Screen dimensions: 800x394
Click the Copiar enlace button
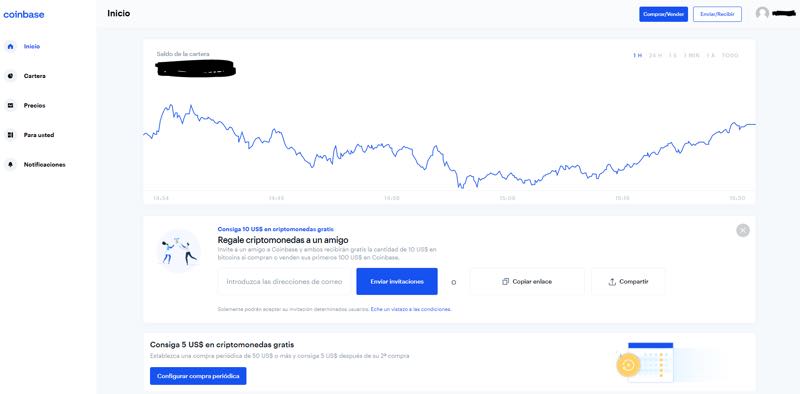pyautogui.click(x=527, y=281)
